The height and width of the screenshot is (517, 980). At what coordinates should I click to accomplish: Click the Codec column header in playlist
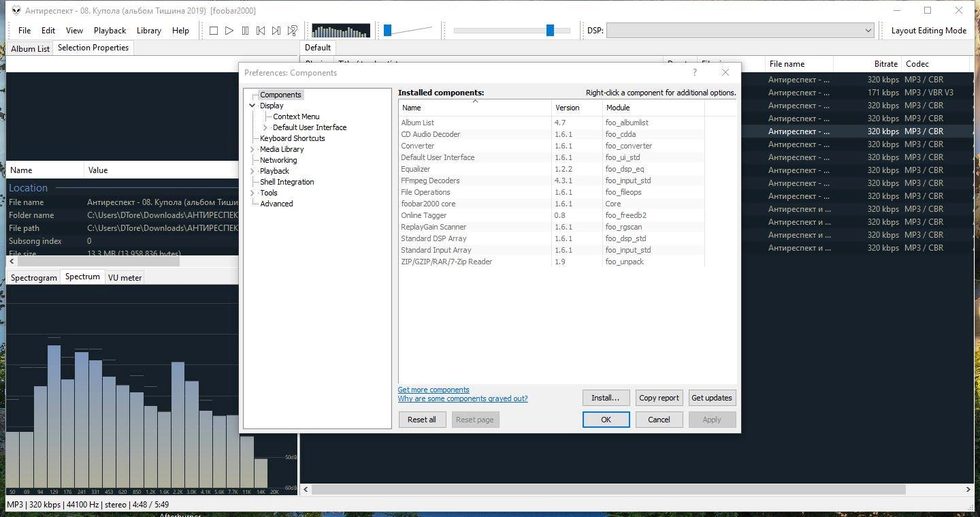pos(935,64)
